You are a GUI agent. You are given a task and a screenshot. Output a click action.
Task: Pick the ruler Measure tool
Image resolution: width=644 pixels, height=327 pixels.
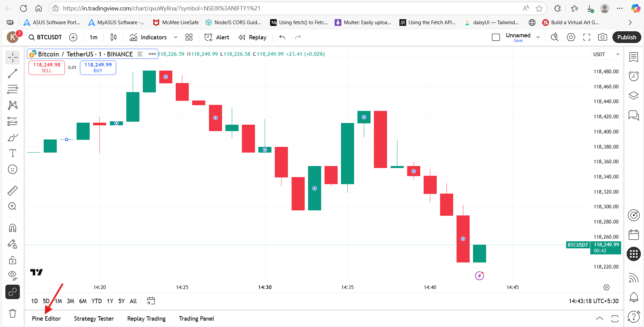coord(12,191)
